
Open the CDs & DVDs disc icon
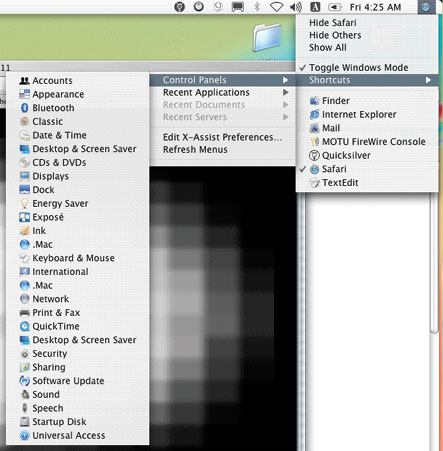(x=24, y=163)
